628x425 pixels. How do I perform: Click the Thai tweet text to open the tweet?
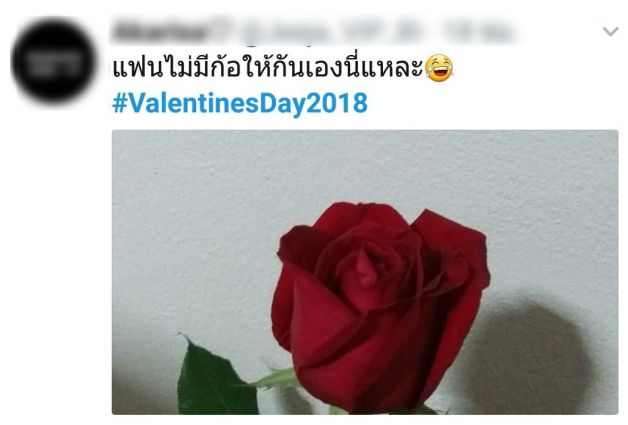point(268,68)
